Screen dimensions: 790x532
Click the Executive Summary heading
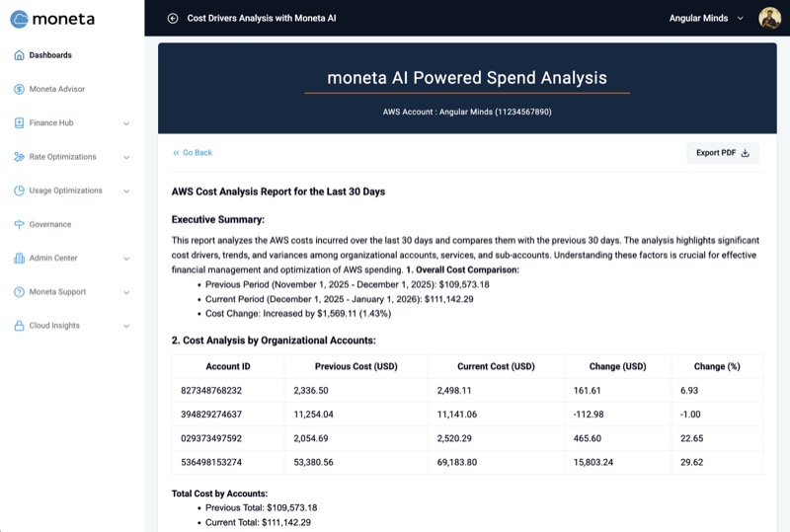[218, 220]
